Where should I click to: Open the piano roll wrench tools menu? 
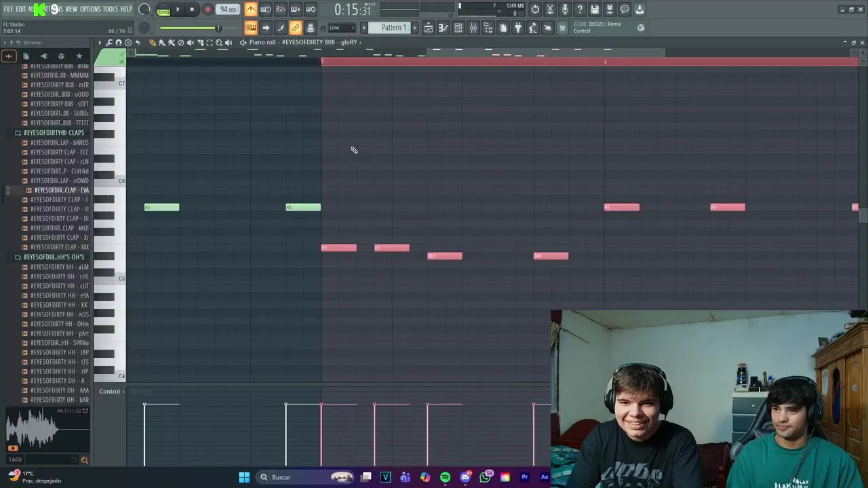pos(109,43)
